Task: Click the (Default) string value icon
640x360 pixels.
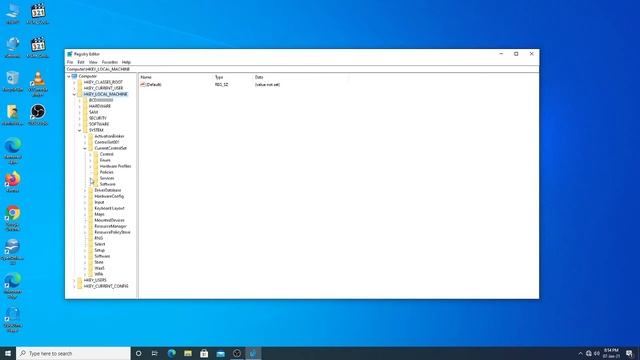Action: pos(143,84)
